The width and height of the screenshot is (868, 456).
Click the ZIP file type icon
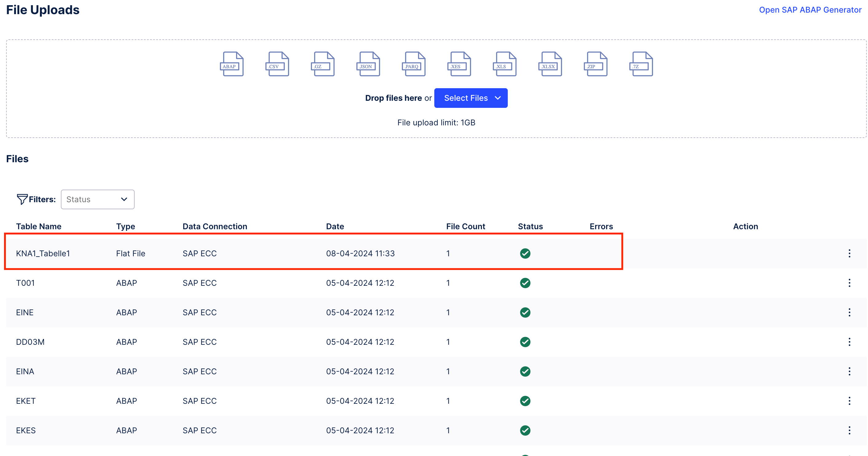pyautogui.click(x=596, y=64)
